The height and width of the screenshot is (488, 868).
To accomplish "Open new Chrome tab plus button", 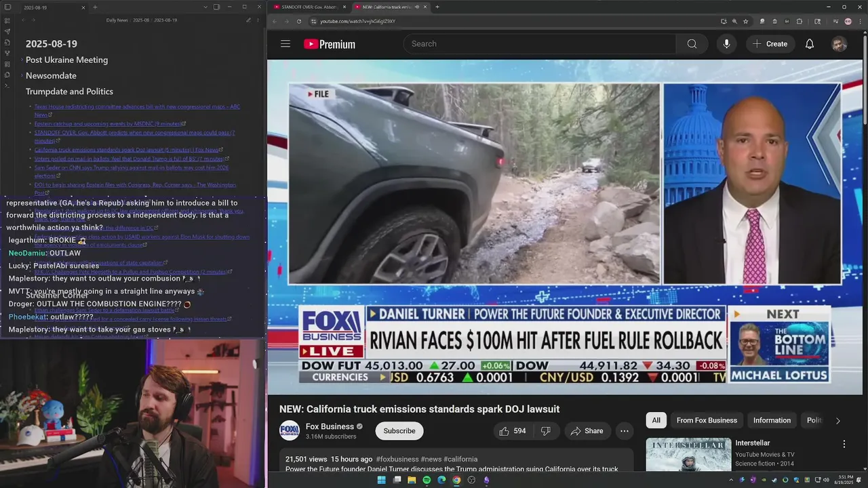I will click(x=437, y=7).
